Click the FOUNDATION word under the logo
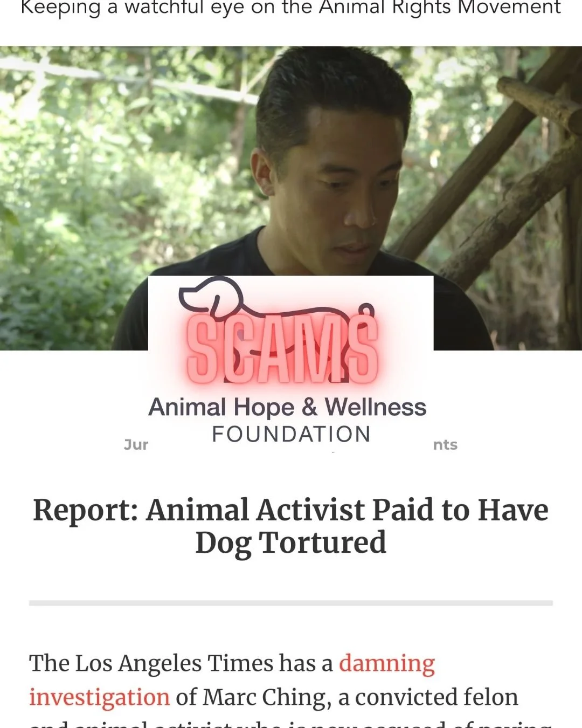 pos(291,434)
